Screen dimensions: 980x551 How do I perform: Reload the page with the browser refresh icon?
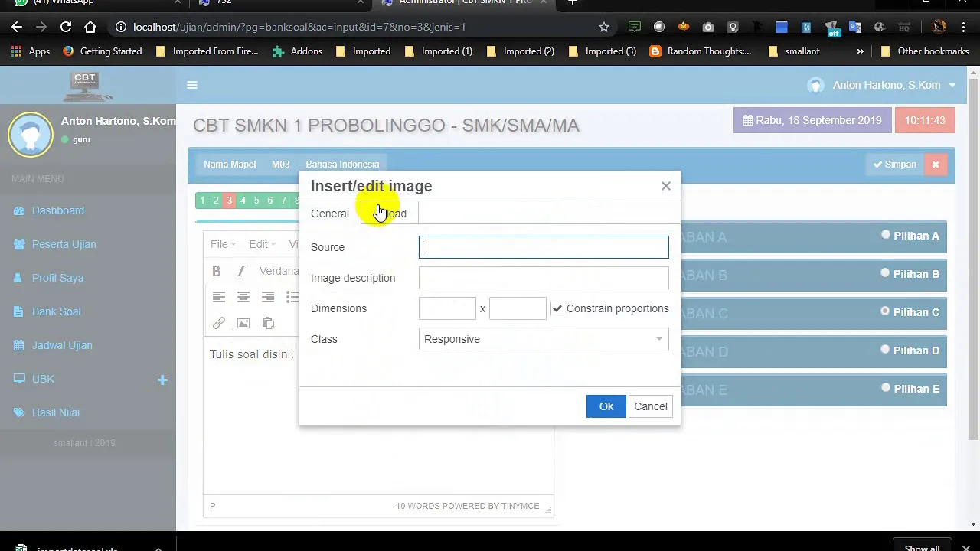(66, 27)
